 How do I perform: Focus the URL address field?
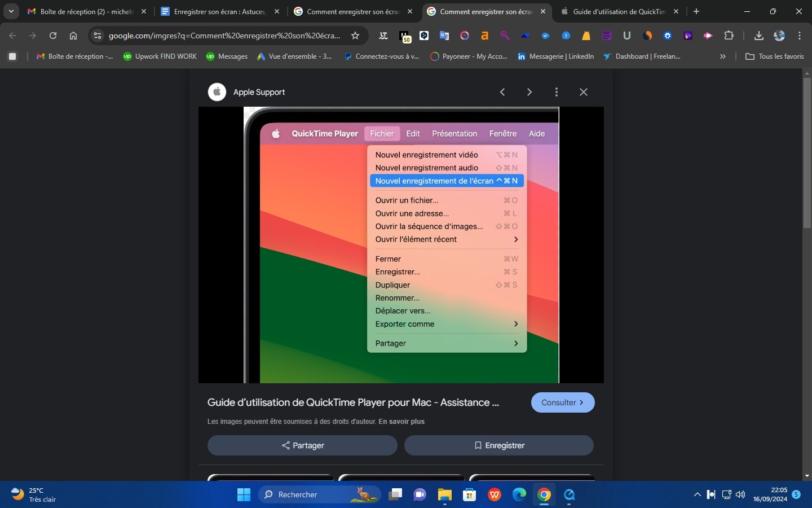click(x=224, y=36)
